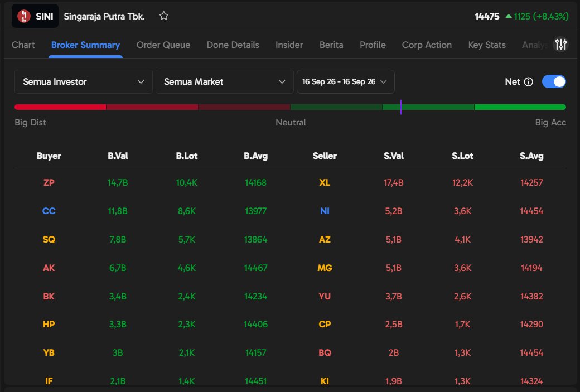Turn off the Net toggle switch

click(x=554, y=82)
